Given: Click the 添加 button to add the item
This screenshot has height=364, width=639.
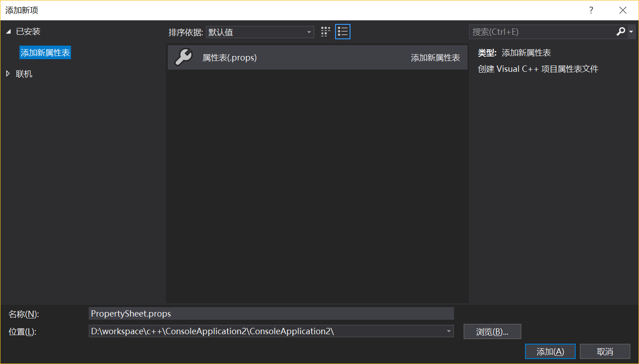Looking at the screenshot, I should [550, 351].
